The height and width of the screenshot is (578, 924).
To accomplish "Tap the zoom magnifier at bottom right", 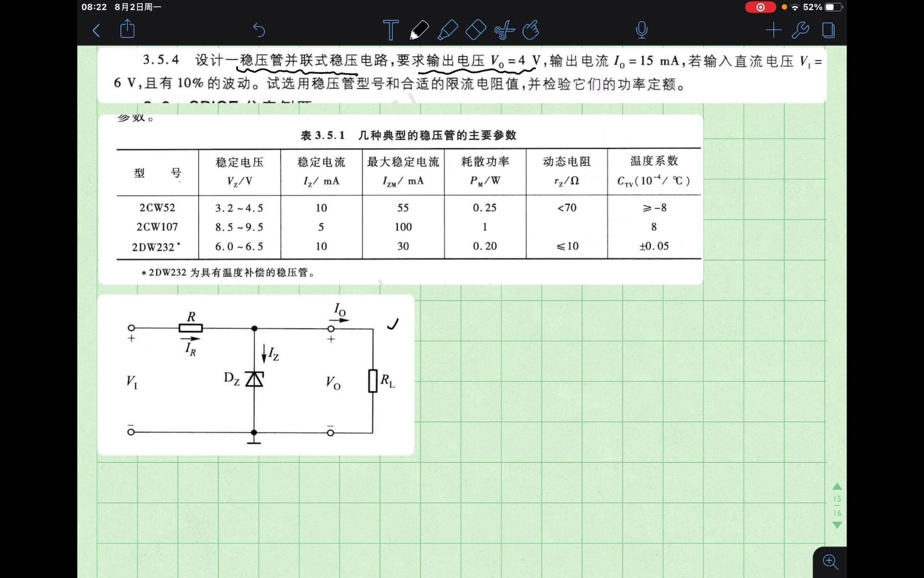I will [829, 562].
